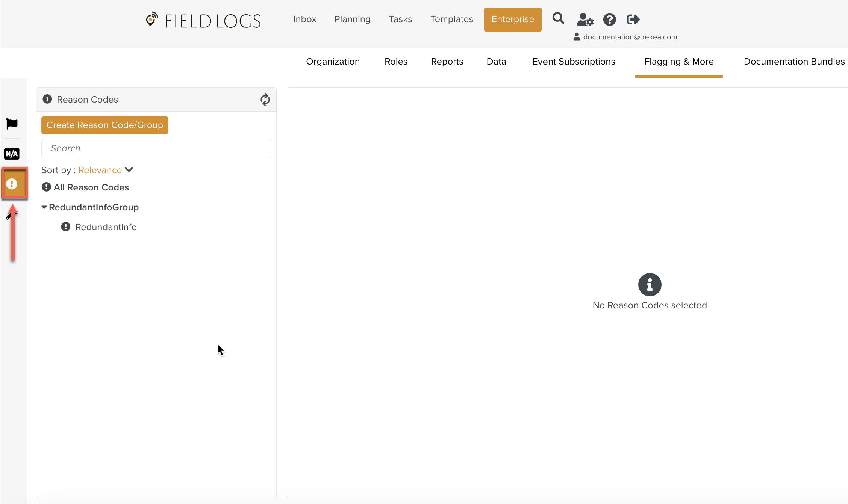
Task: Select All Reason Codes entry
Action: (x=91, y=187)
